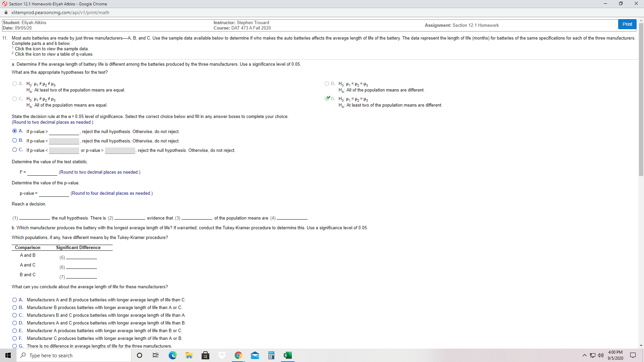This screenshot has height=362, width=644.
Task: Open Dropbox from the taskbar
Action: (222, 355)
